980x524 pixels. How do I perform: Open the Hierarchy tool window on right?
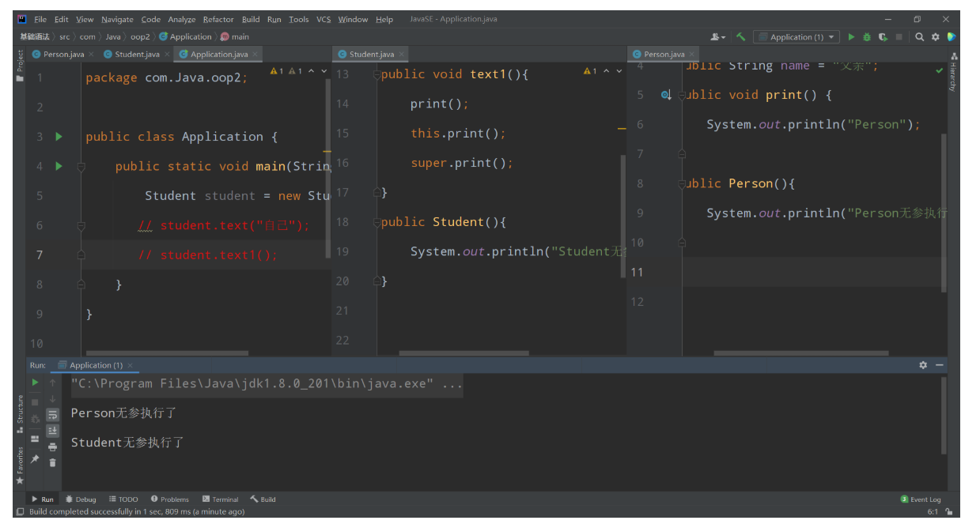(x=954, y=73)
